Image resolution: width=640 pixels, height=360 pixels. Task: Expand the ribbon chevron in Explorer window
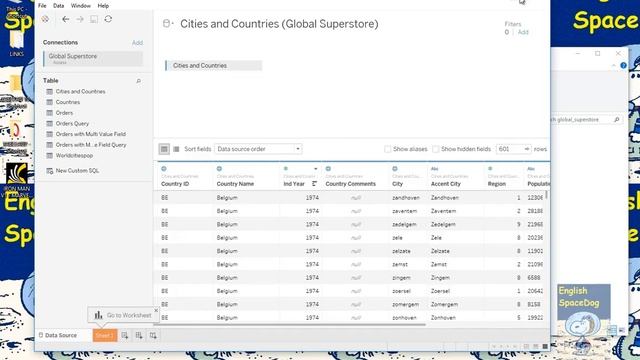click(613, 65)
